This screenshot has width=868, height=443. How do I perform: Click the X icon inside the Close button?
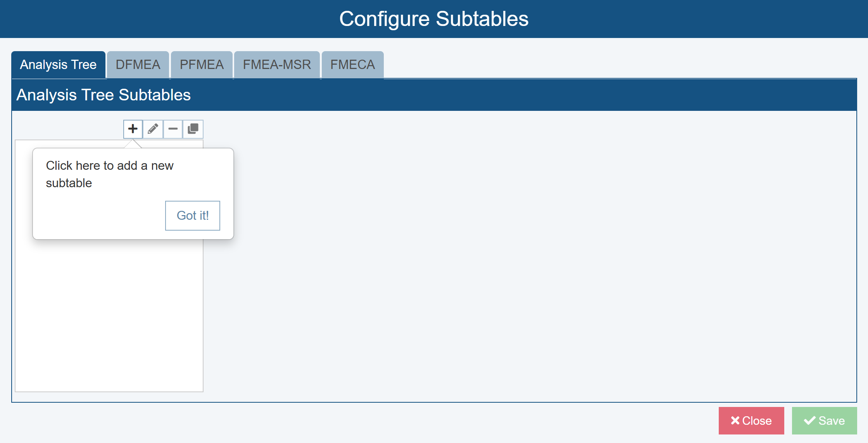[x=735, y=421]
